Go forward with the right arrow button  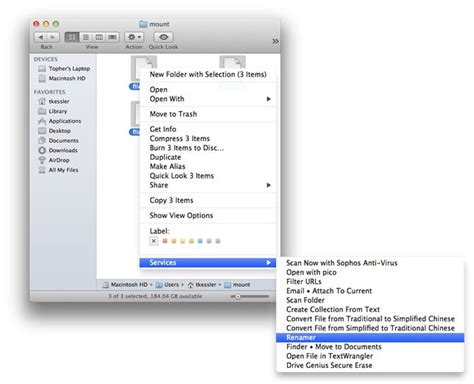(53, 37)
